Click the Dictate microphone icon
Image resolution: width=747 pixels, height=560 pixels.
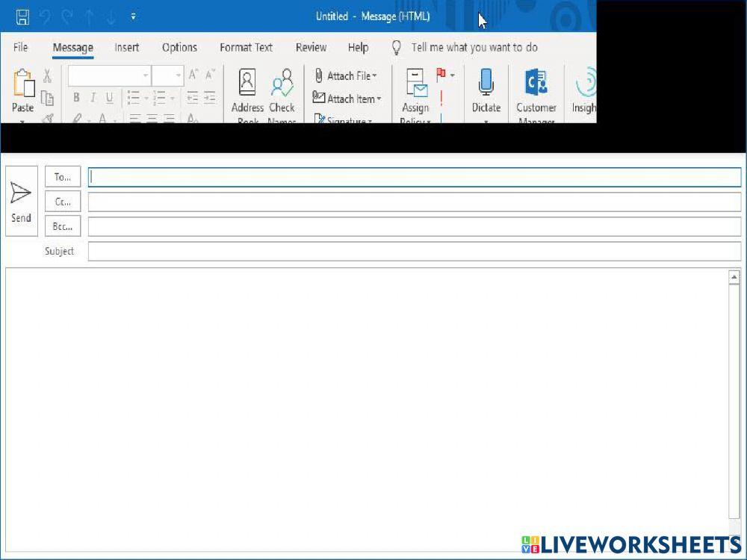coord(486,82)
